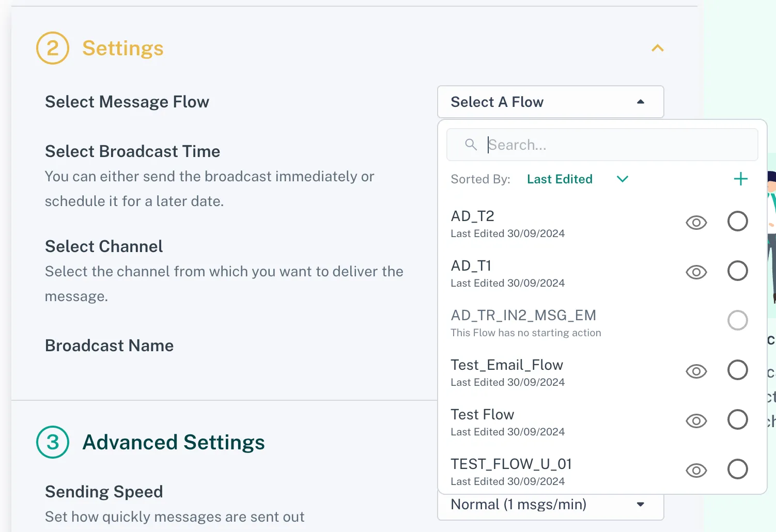This screenshot has height=532, width=776.
Task: Click the Advanced Settings heading
Action: (x=174, y=442)
